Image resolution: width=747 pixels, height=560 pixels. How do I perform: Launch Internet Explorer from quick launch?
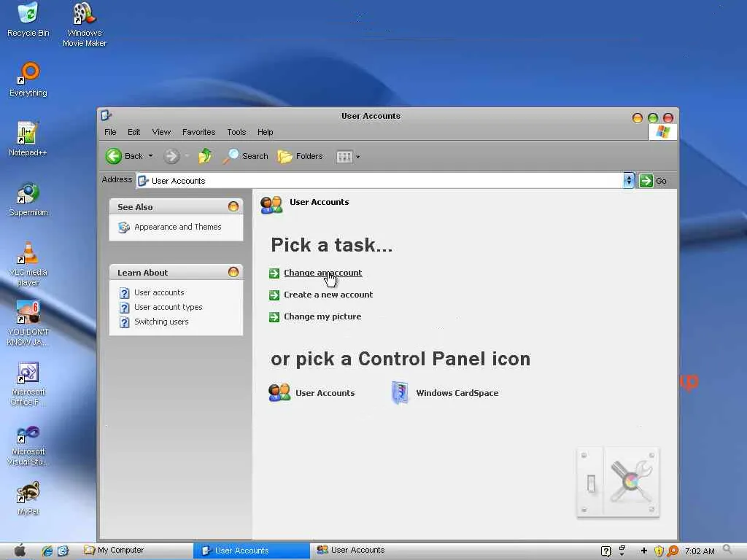[47, 551]
